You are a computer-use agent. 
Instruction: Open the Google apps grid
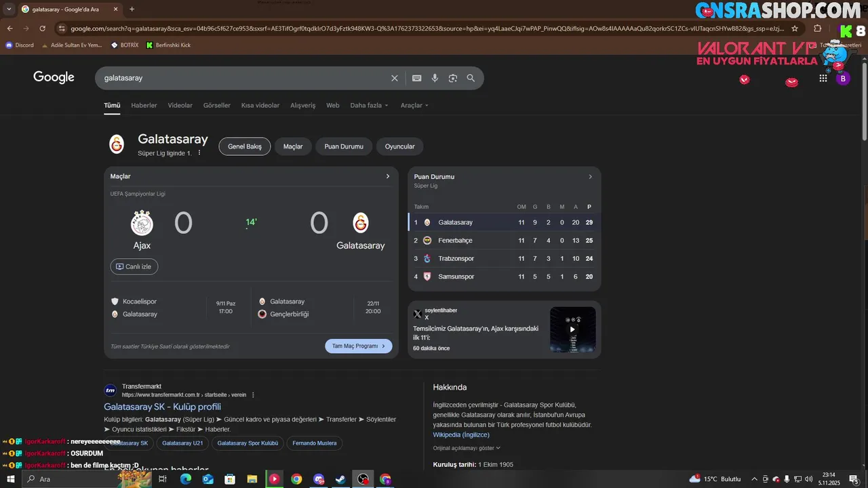[823, 78]
